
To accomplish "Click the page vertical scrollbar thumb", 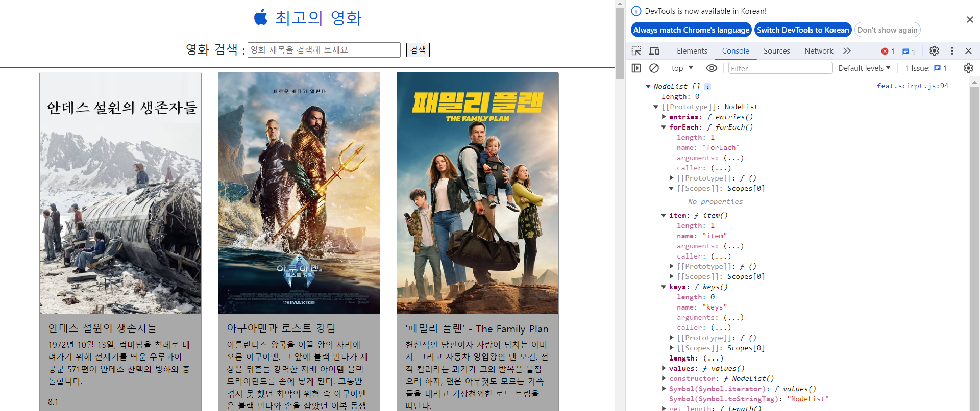I will (620, 43).
